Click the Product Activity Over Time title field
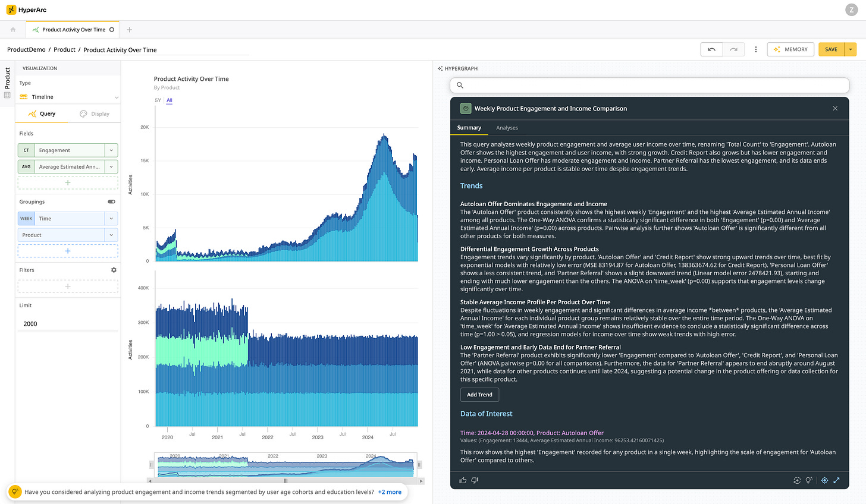The width and height of the screenshot is (866, 504). click(166, 50)
